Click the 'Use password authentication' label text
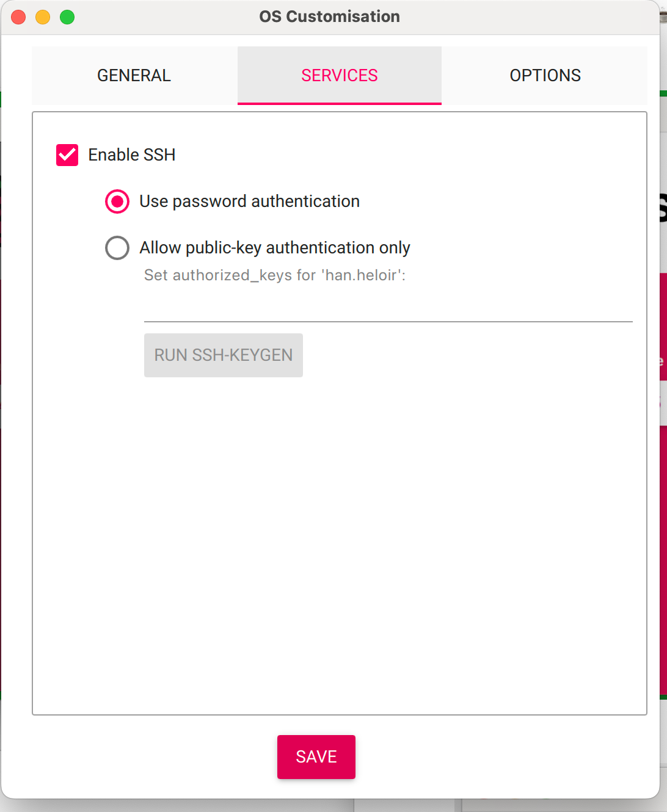The height and width of the screenshot is (812, 667). [x=249, y=201]
